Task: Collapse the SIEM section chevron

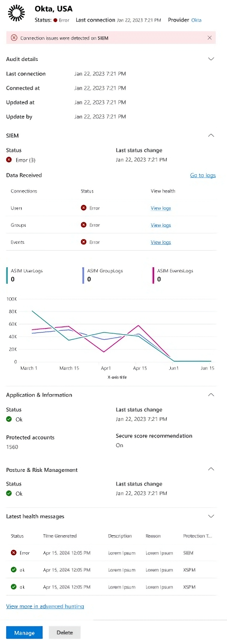Action: click(211, 135)
